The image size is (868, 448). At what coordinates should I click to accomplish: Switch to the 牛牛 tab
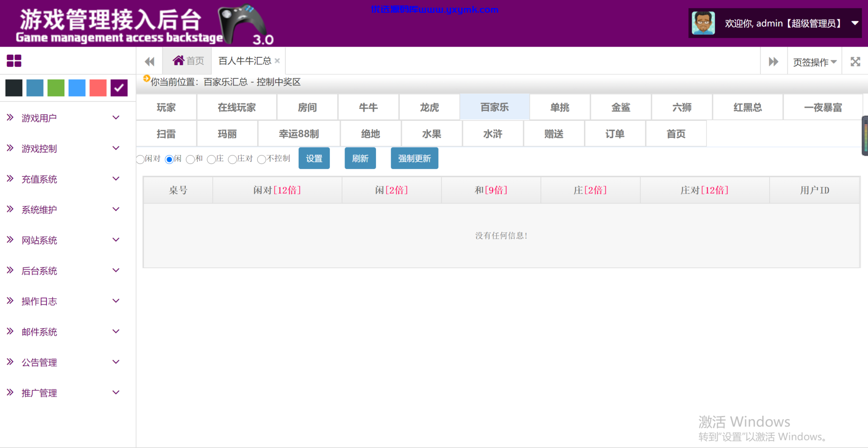point(368,107)
